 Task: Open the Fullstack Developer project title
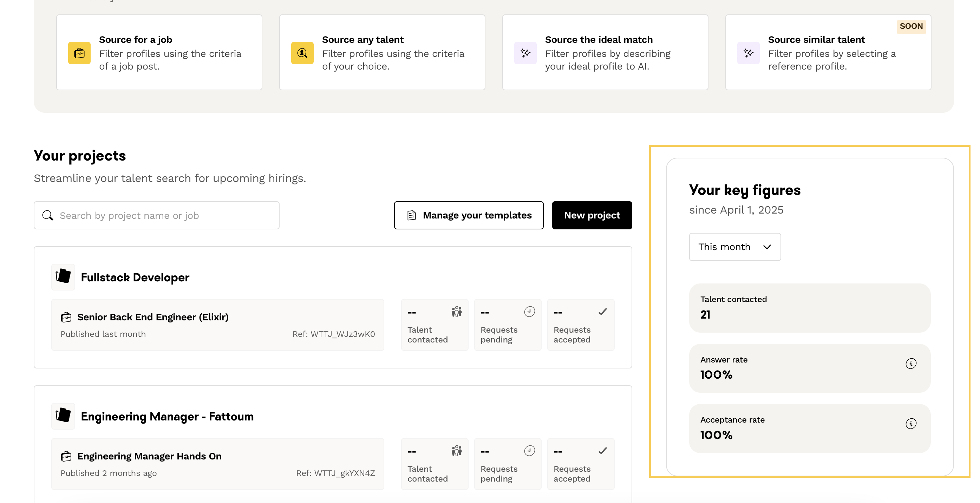click(135, 277)
